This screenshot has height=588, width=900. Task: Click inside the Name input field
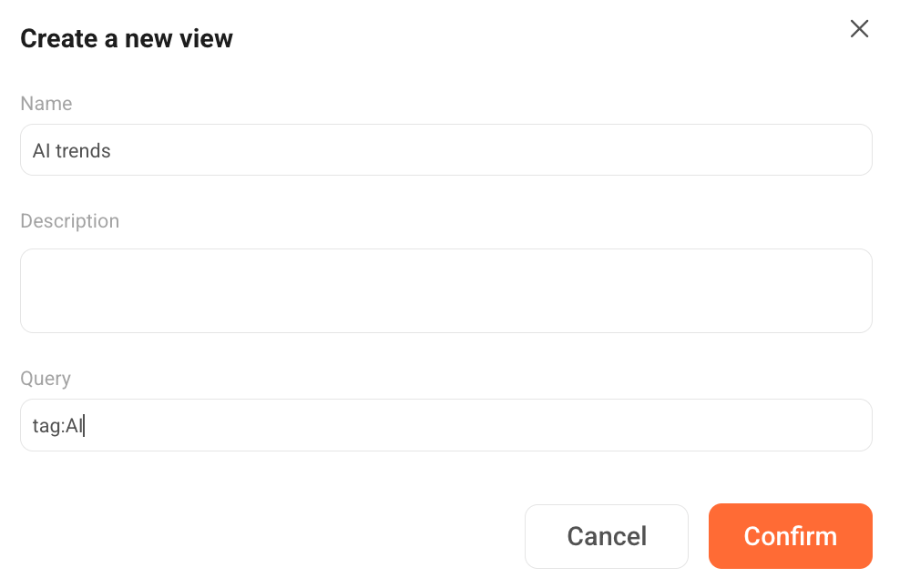[x=446, y=149]
